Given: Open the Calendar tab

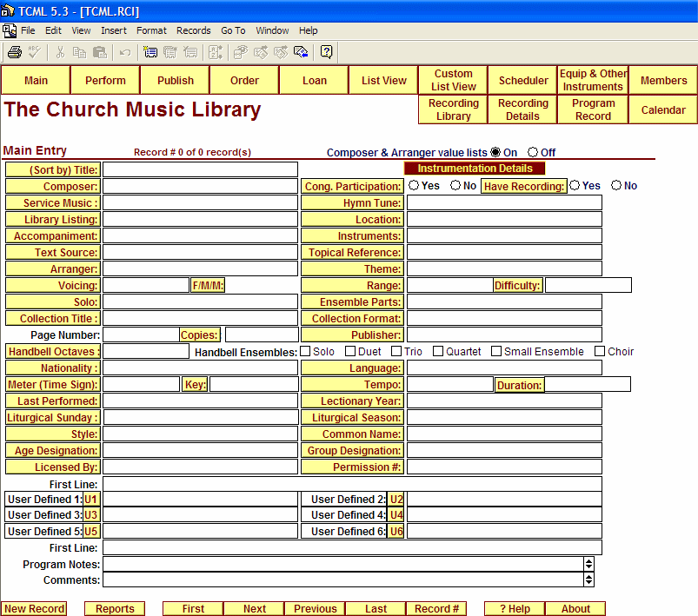Looking at the screenshot, I should [x=663, y=110].
